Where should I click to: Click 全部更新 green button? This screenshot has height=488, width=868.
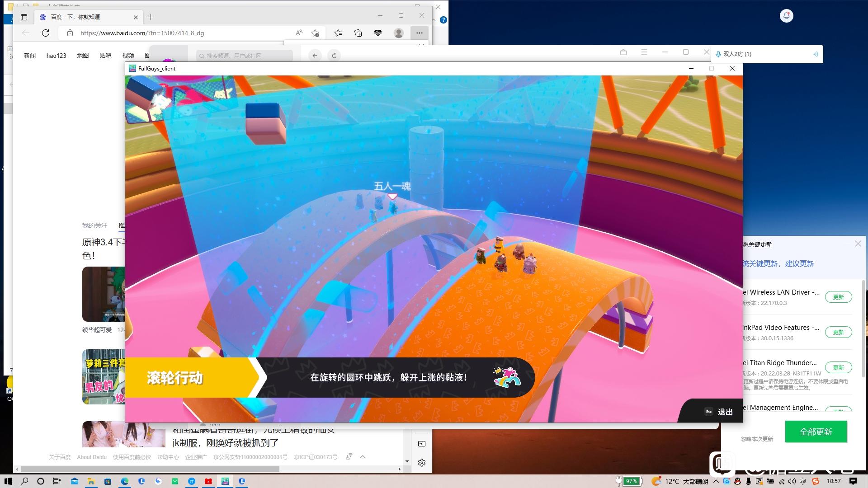(x=816, y=432)
